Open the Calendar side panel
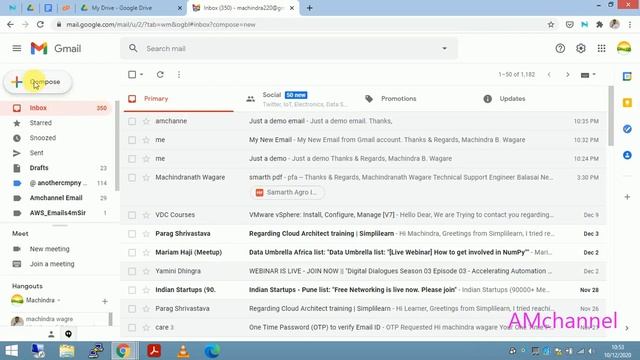 point(627,76)
